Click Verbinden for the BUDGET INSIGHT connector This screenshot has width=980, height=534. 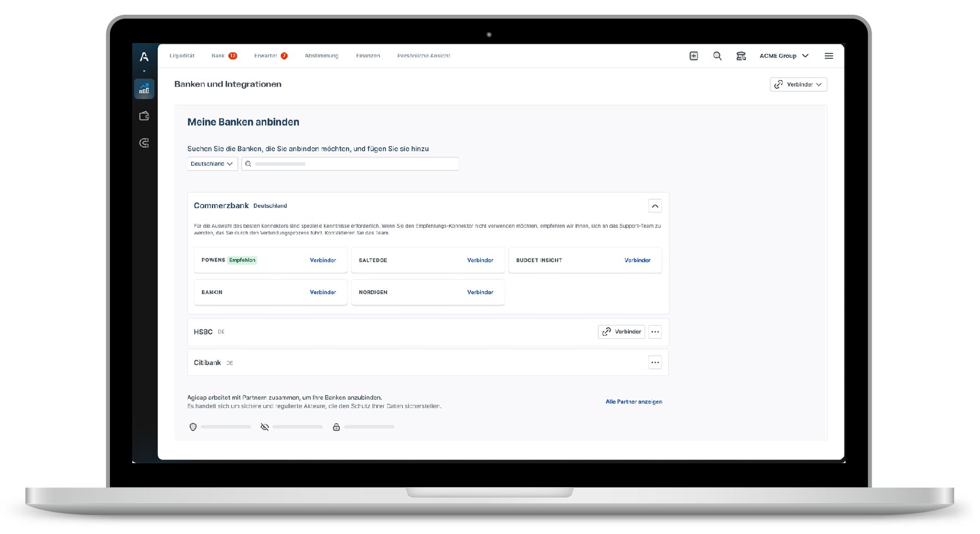pyautogui.click(x=638, y=260)
